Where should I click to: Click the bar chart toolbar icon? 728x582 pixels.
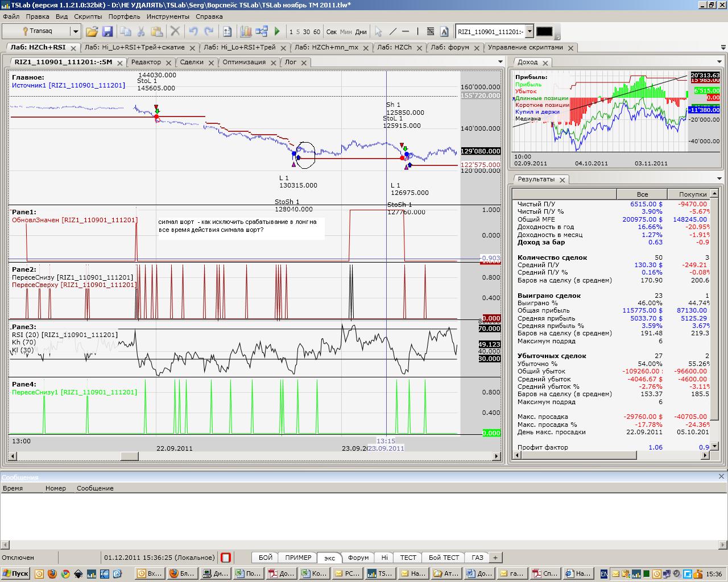[246, 32]
